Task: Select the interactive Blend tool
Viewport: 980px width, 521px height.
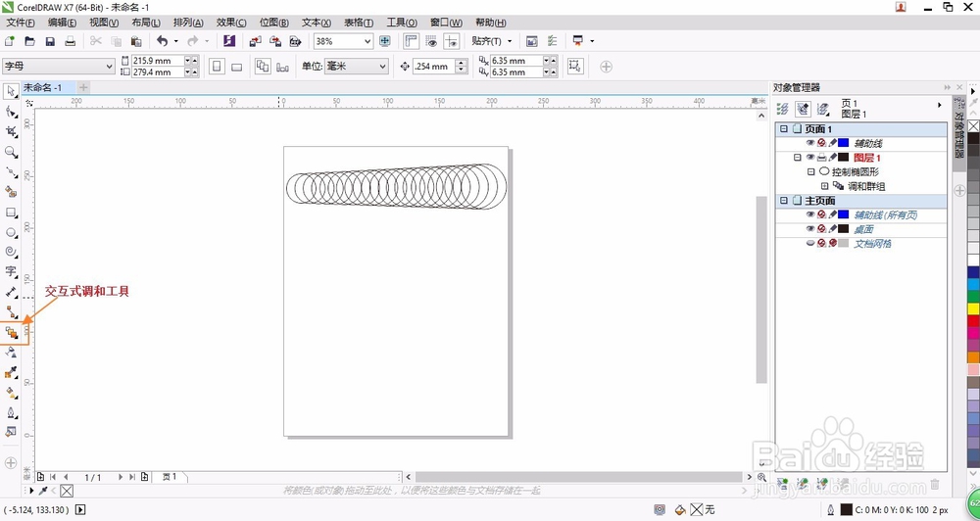Action: click(x=11, y=332)
